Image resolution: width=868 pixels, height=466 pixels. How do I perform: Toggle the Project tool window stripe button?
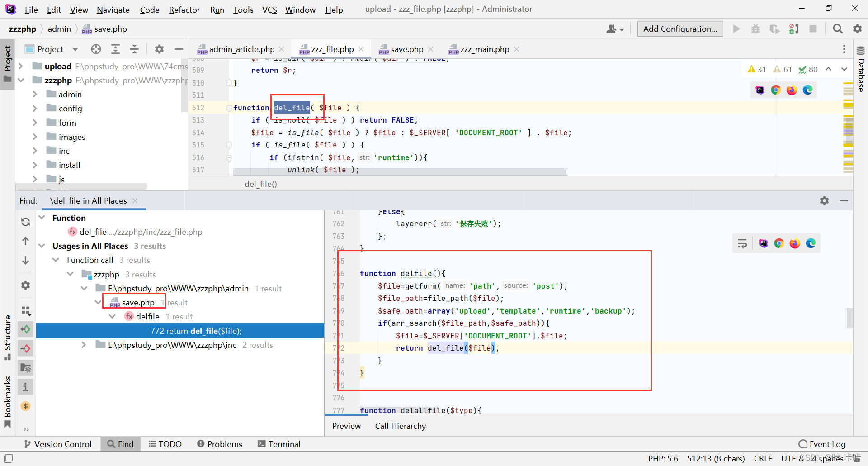coord(8,64)
